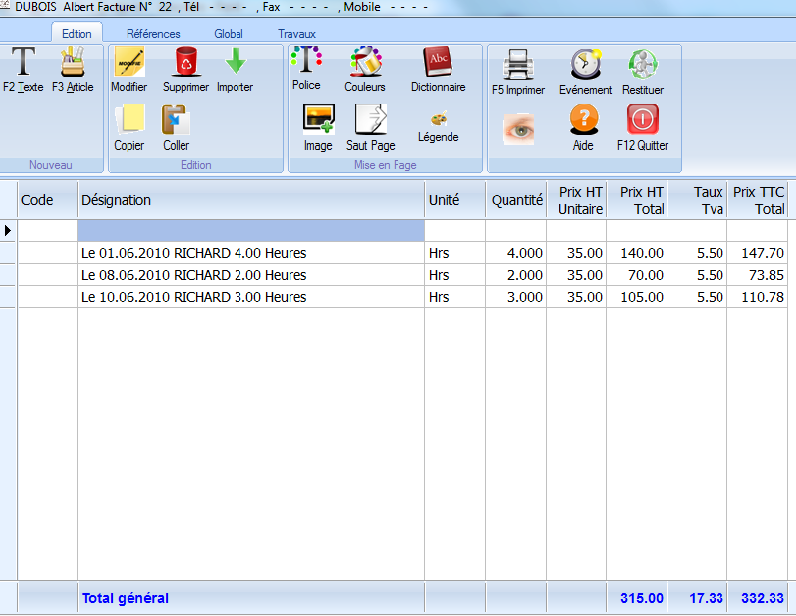Click the Importer green arrow icon
This screenshot has height=616, width=796.
[x=235, y=64]
